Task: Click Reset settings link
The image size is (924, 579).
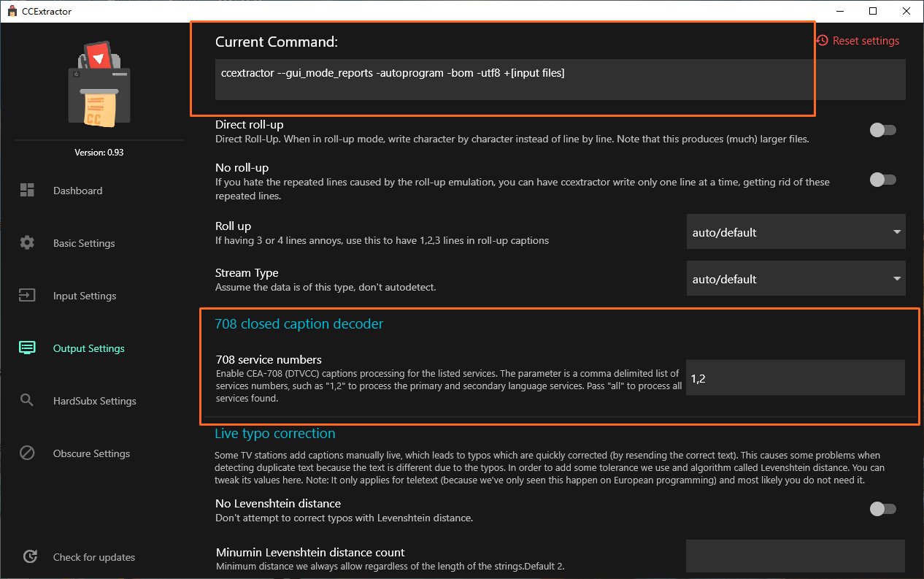Action: tap(866, 41)
